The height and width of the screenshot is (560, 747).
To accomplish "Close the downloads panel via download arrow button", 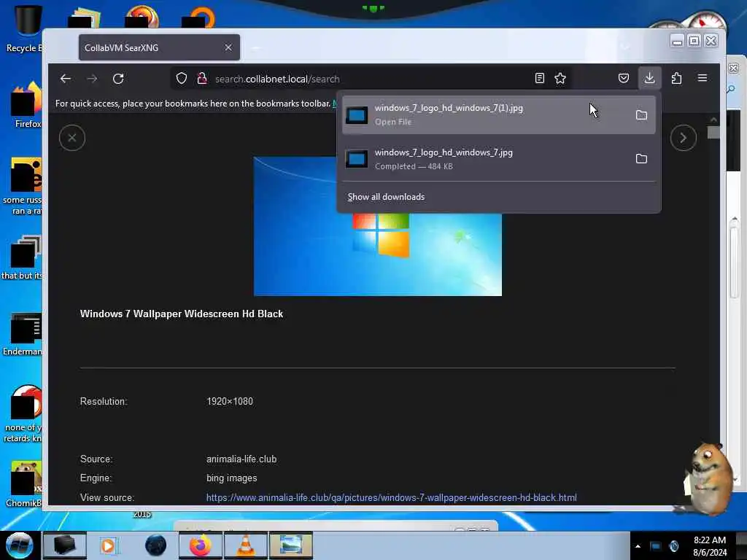I will click(x=649, y=78).
